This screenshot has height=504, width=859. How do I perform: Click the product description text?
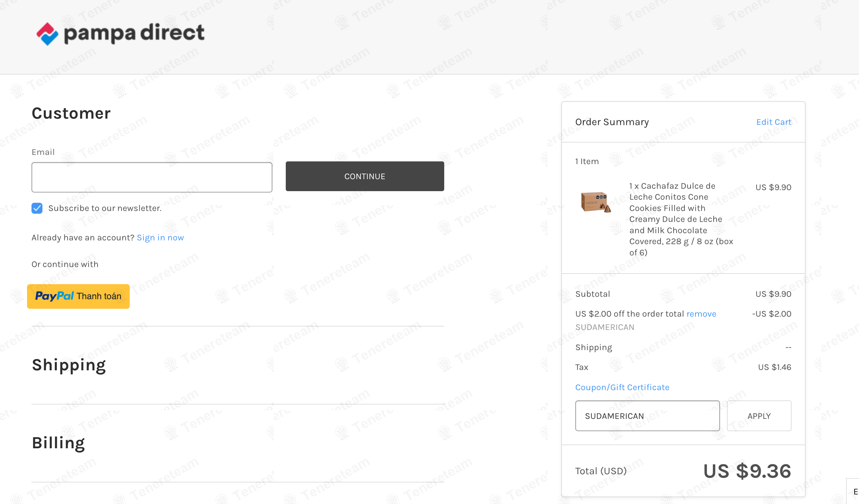(x=681, y=219)
